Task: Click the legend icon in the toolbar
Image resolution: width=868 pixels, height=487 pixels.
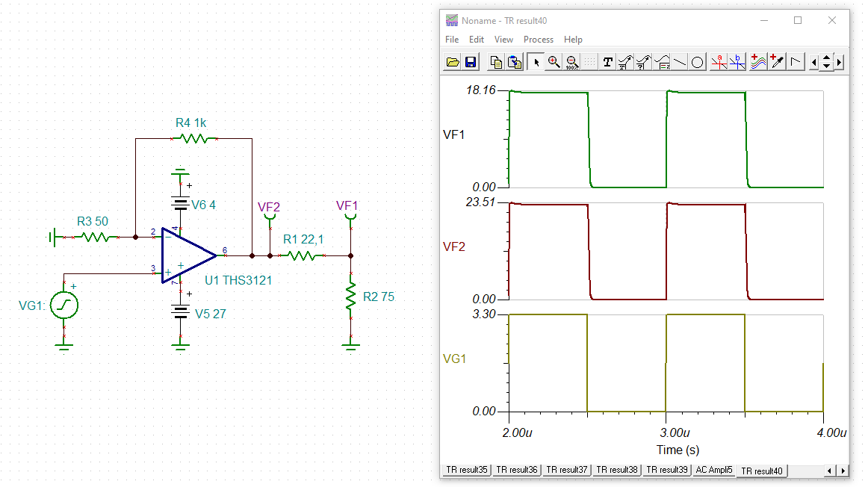Action: (662, 62)
